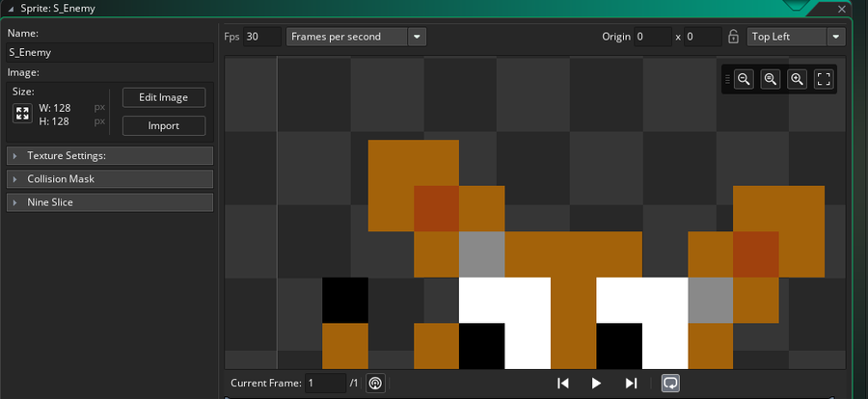This screenshot has width=868, height=399.
Task: Click the sprite Name field S_Enemy
Action: pyautogui.click(x=110, y=53)
